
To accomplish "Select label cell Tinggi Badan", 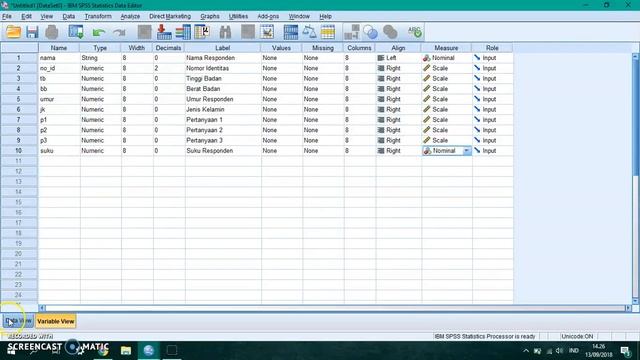I will (x=223, y=78).
